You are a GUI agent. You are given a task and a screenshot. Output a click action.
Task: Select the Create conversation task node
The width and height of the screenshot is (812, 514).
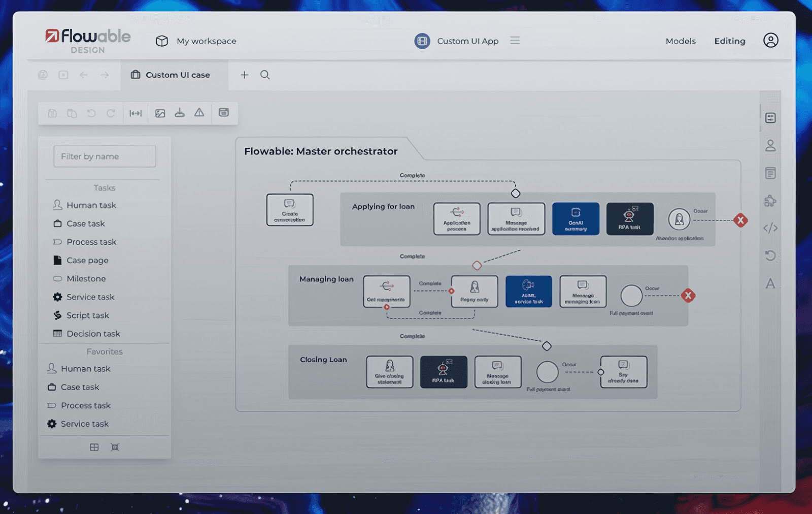290,210
